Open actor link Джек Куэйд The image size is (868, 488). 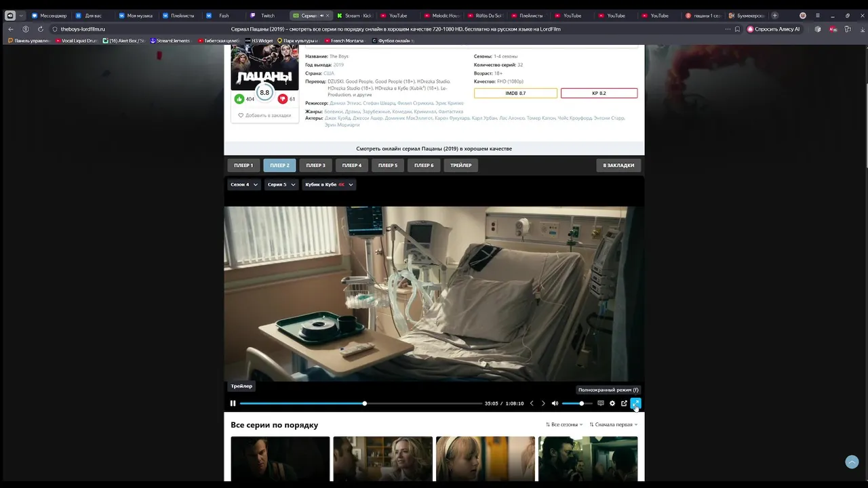pyautogui.click(x=337, y=118)
